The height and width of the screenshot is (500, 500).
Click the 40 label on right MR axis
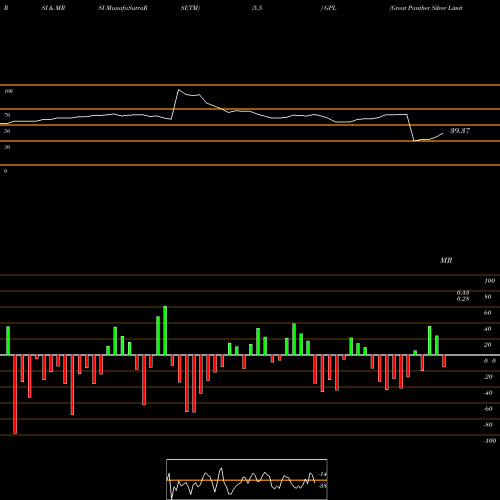click(488, 329)
